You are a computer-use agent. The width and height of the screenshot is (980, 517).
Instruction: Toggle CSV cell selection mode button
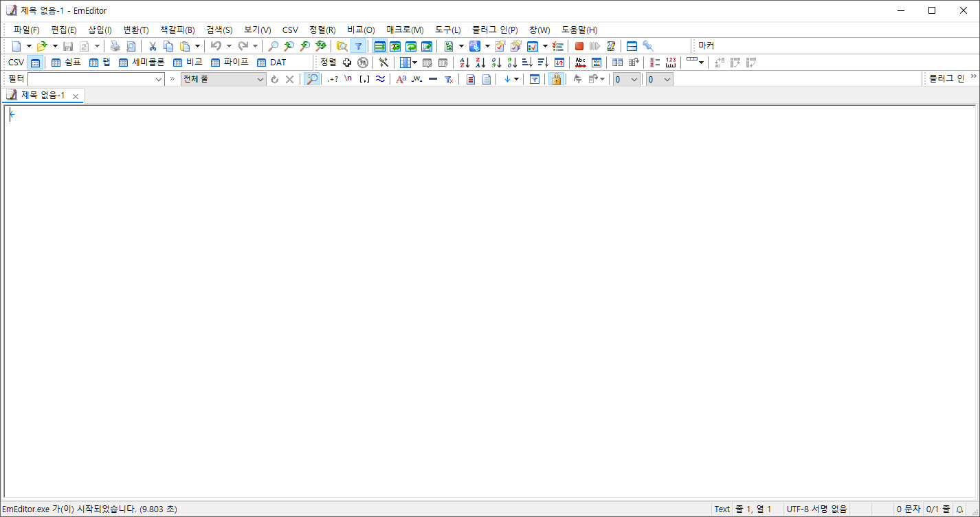coord(35,63)
